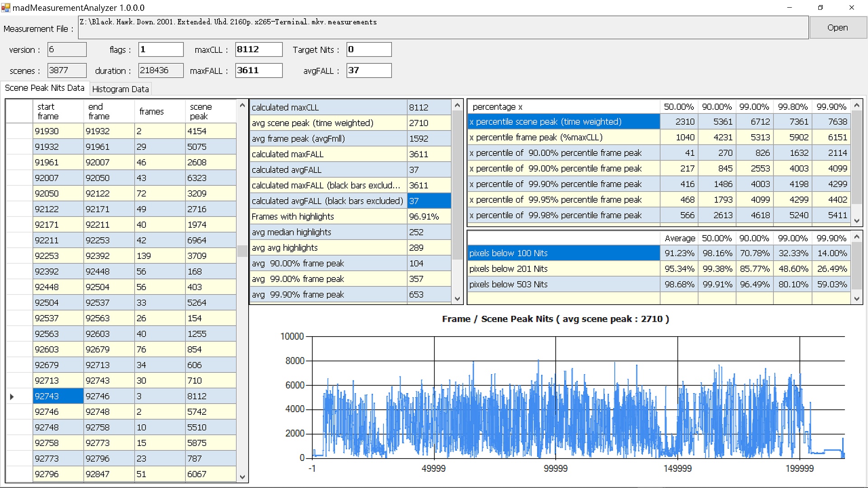Select the Scene Peak Nits Data tab

[x=44, y=88]
